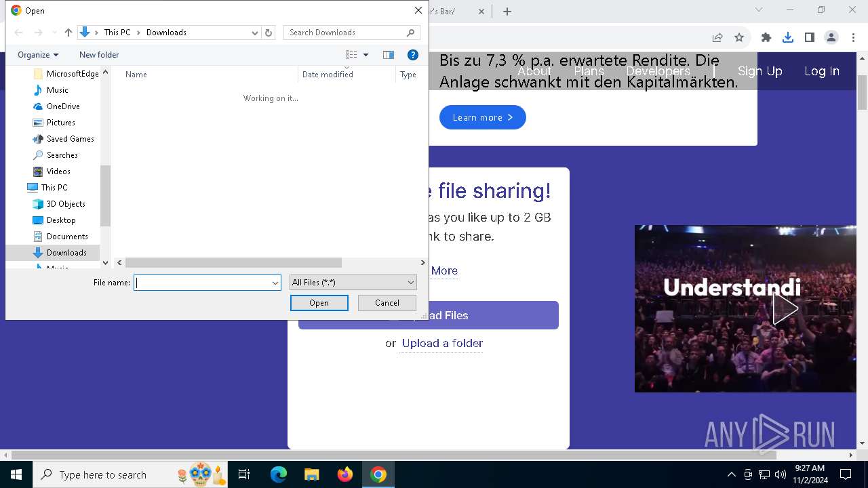868x488 pixels.
Task: Select Documents in navigation tree
Action: pos(67,237)
